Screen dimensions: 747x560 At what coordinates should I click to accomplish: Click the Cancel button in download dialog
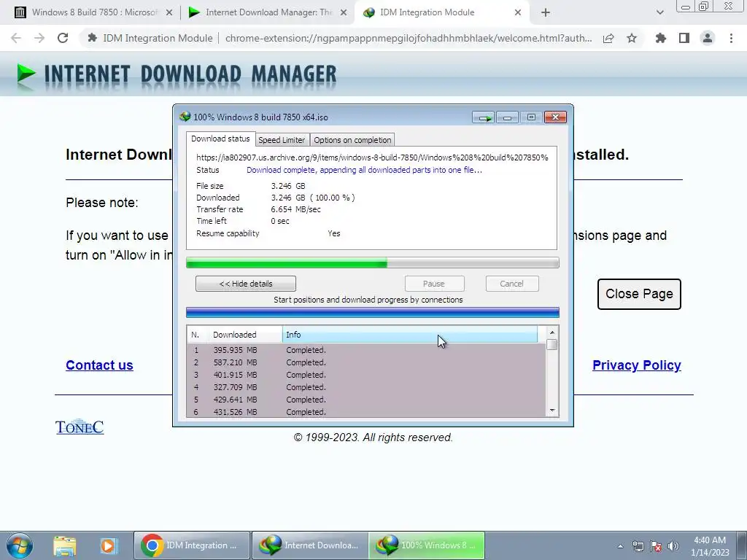pyautogui.click(x=512, y=284)
